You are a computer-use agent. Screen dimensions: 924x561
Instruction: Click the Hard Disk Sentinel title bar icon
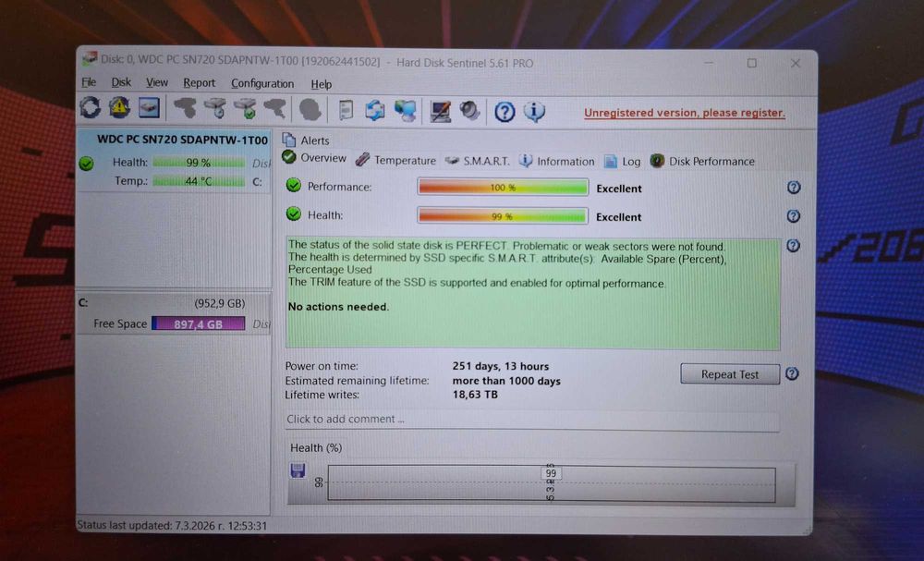click(90, 59)
